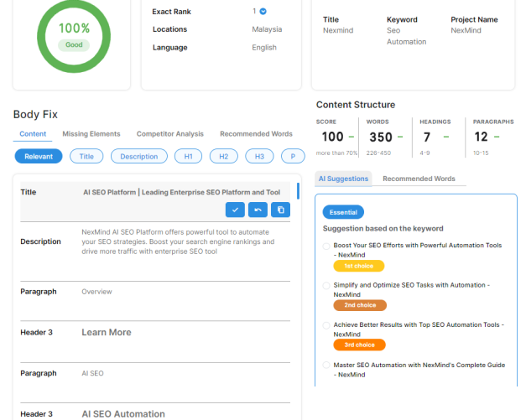Click the 'English' language value
Viewport: 526px width, 420px height.
point(264,48)
